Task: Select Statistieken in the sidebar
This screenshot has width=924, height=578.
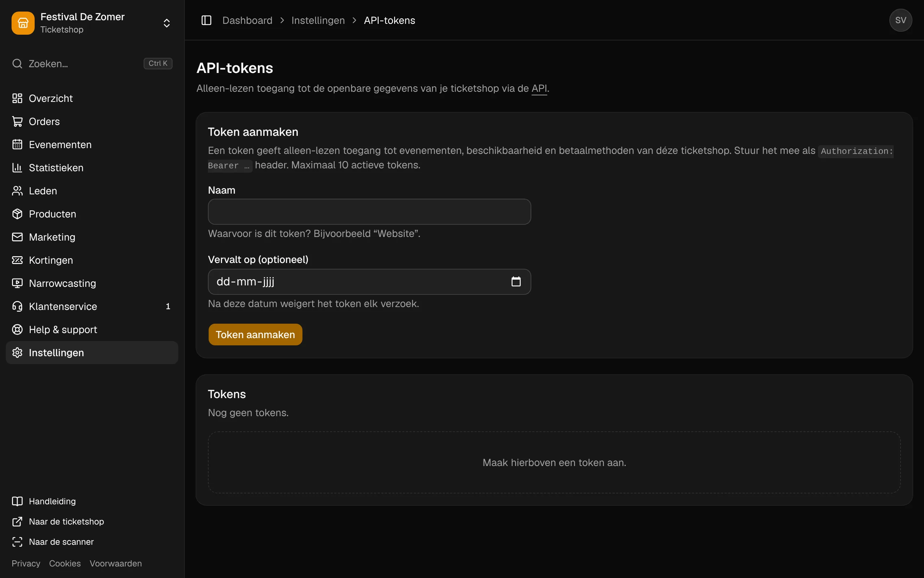Action: [92, 168]
